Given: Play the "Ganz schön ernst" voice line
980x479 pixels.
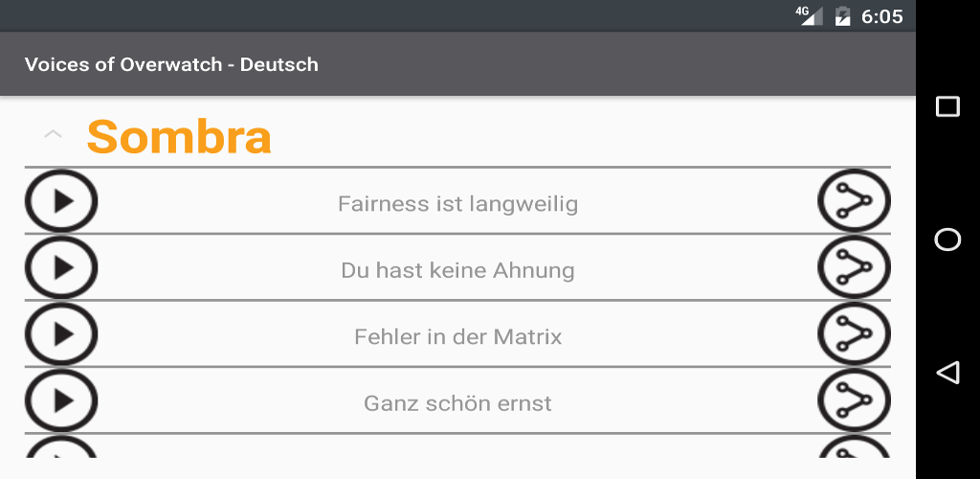Looking at the screenshot, I should (61, 400).
